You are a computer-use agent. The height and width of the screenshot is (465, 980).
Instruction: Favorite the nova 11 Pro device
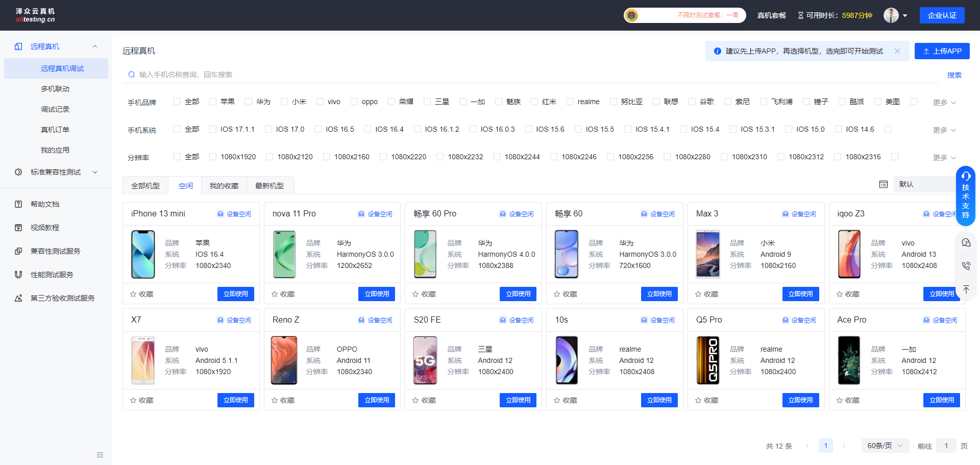click(x=275, y=294)
